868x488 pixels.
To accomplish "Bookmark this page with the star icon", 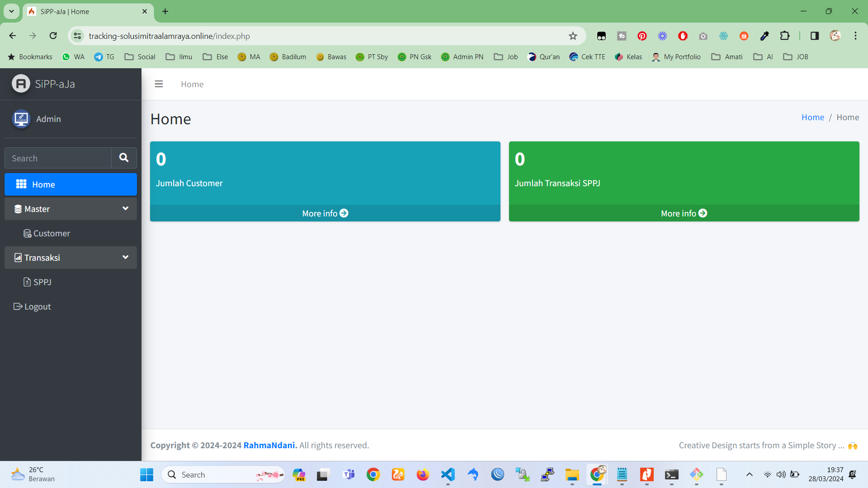I will point(573,36).
